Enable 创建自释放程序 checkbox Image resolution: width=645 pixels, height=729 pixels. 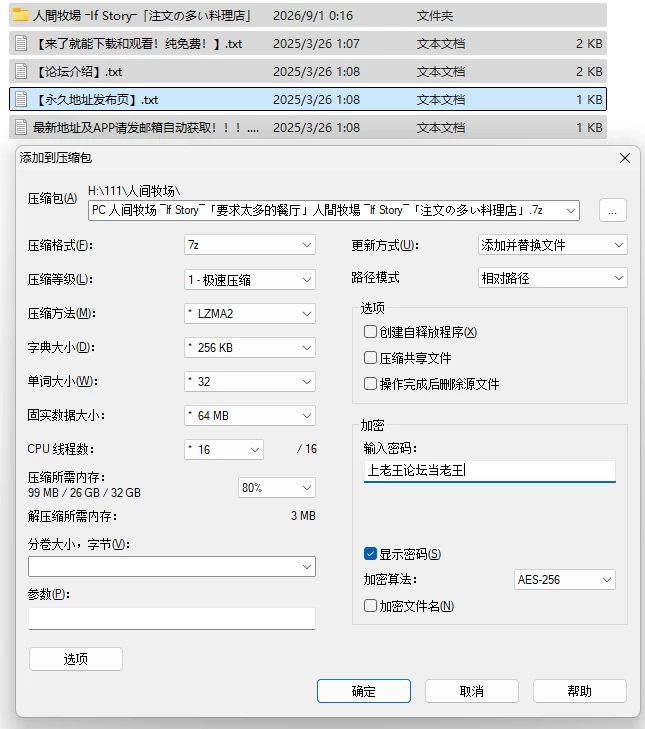coord(370,332)
